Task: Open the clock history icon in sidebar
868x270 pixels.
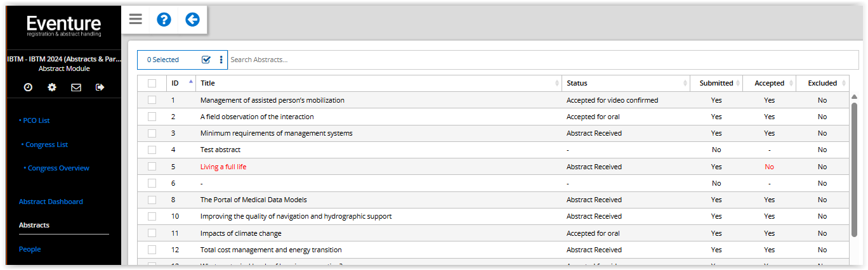Action: click(28, 87)
